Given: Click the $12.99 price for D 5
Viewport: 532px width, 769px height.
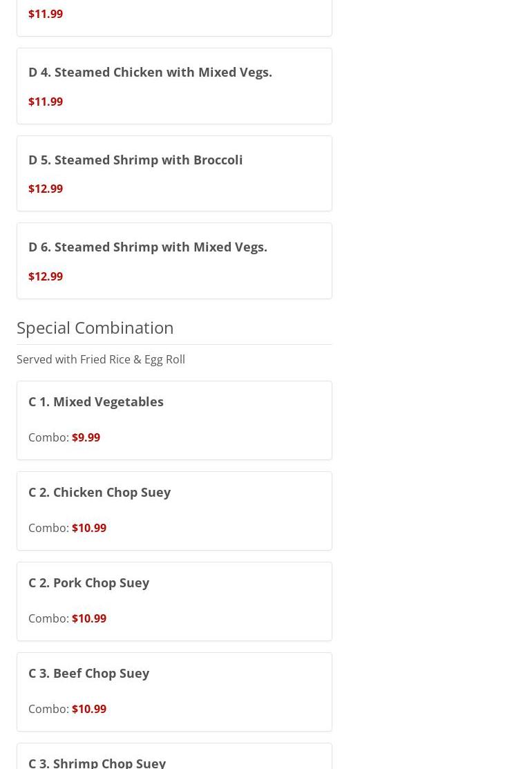Looking at the screenshot, I should point(46,189).
